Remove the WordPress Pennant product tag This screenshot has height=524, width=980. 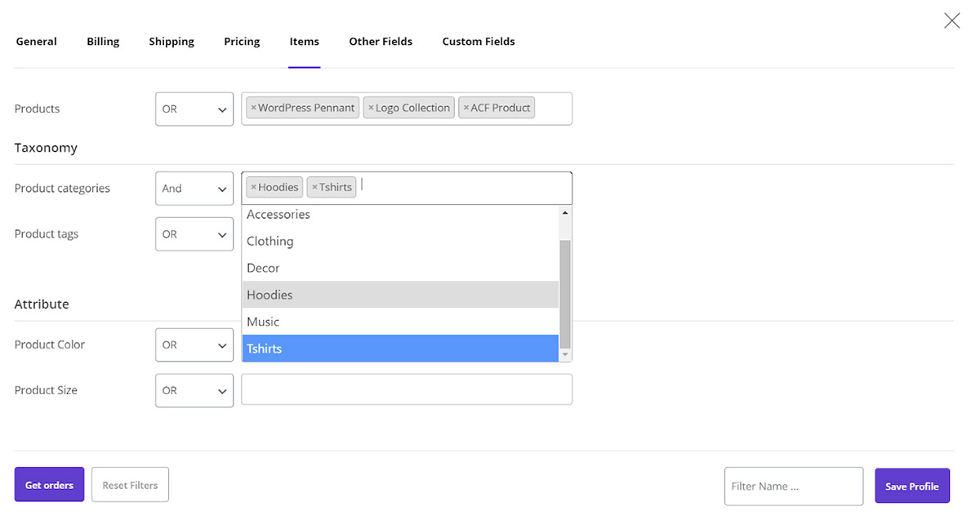[254, 109]
